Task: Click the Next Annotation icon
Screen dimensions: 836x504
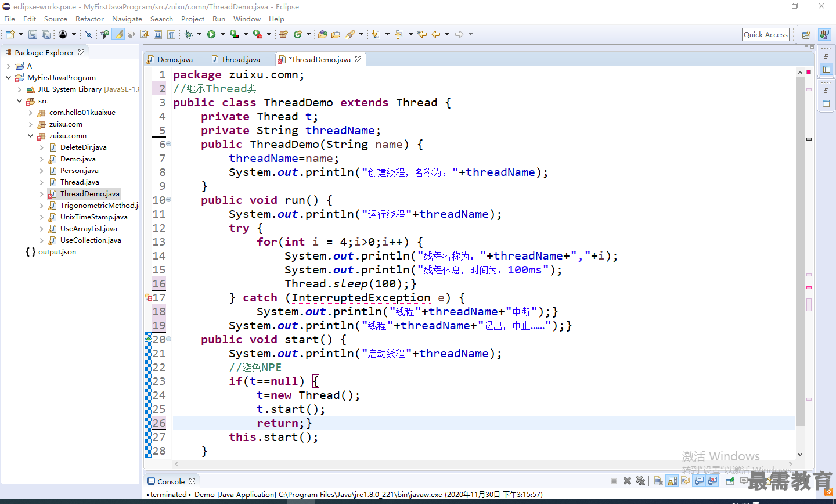Action: [x=376, y=34]
